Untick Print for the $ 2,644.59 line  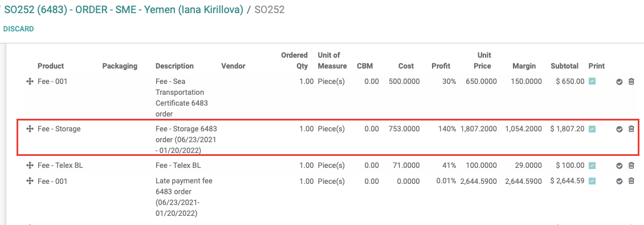click(x=592, y=181)
